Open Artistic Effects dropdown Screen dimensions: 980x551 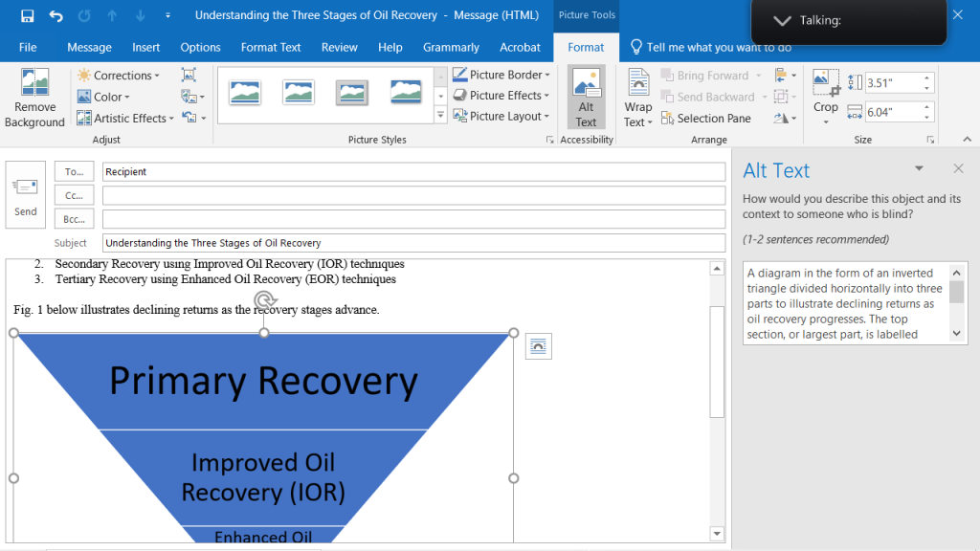[125, 118]
